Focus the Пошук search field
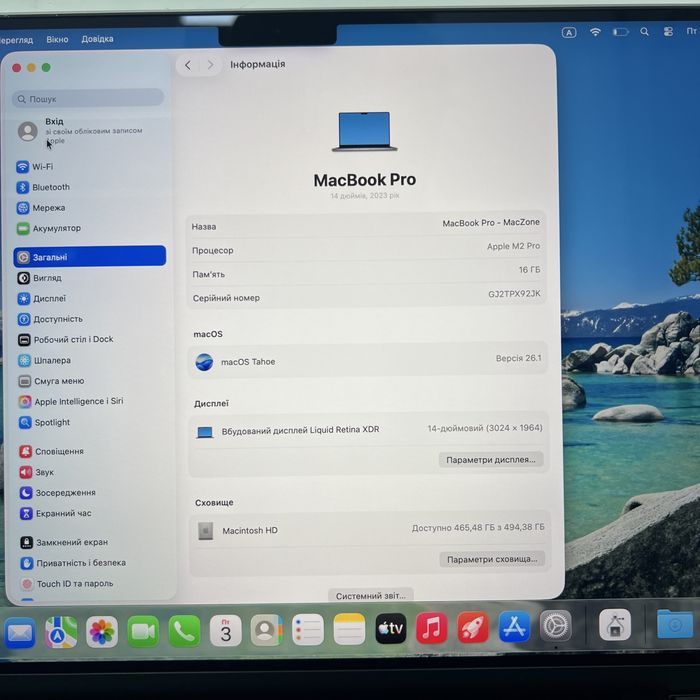700x700 pixels. (88, 99)
